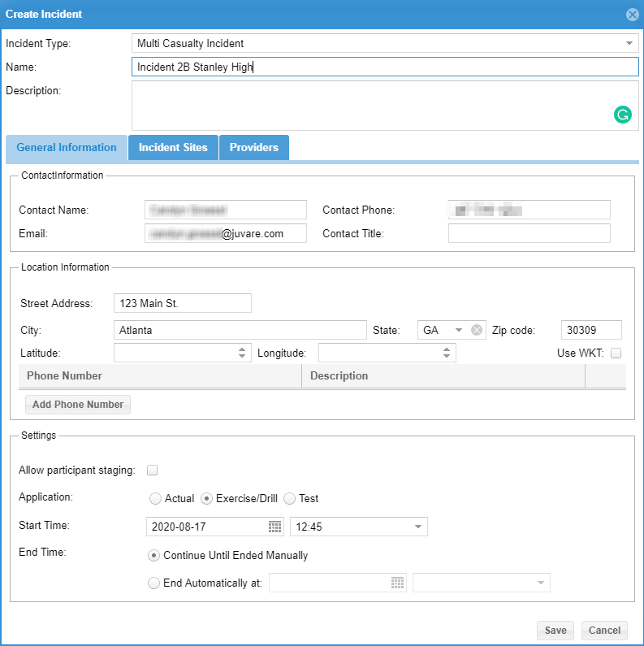Click the Description column header in phone table
644x646 pixels.
coord(443,375)
